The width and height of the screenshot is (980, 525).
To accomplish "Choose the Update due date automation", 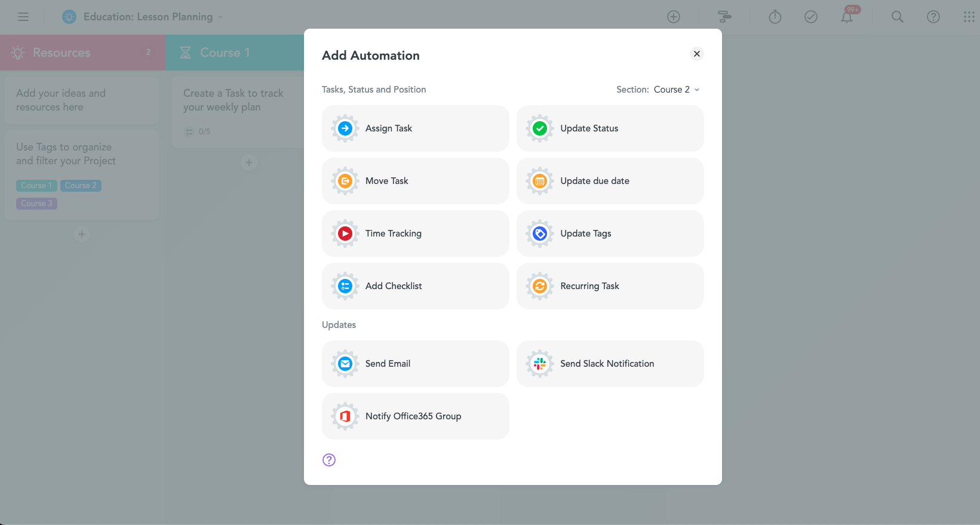I will coord(610,181).
